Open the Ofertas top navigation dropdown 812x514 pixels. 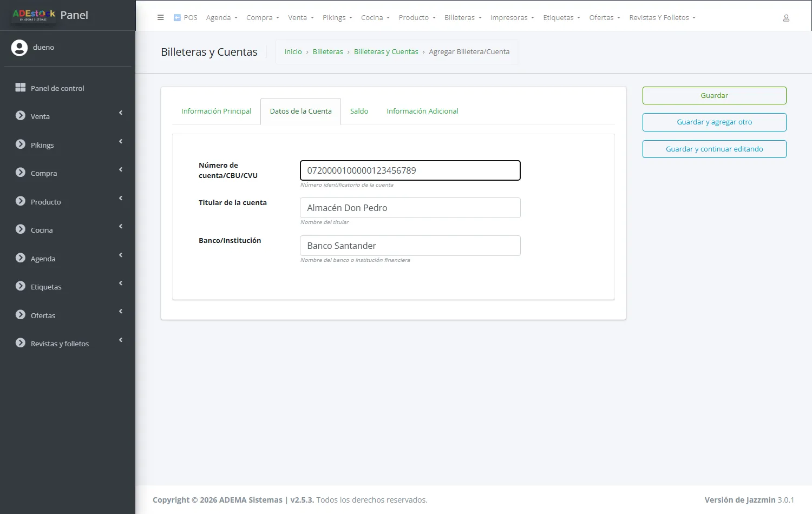pos(605,18)
